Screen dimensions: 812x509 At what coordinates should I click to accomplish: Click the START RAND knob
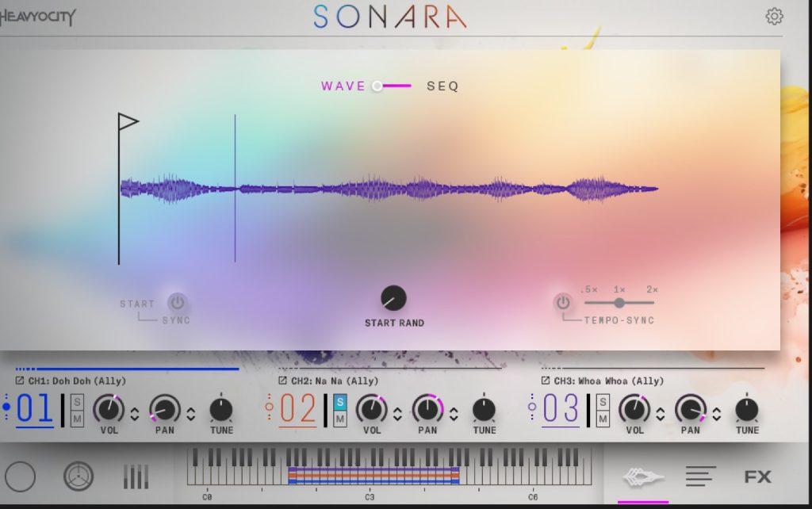393,298
